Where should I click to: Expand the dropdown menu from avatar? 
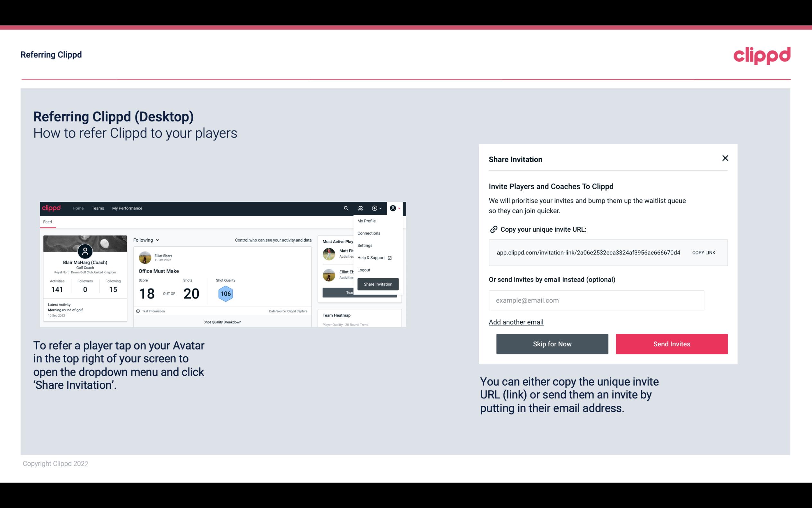click(395, 208)
